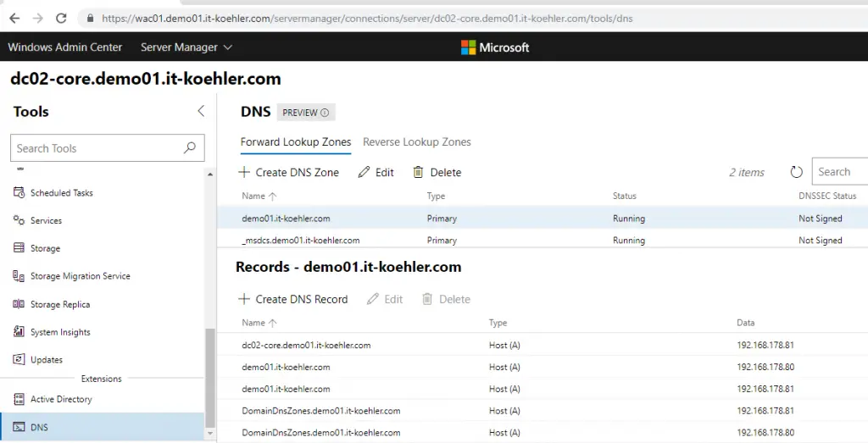Open the Services tool

(x=46, y=221)
